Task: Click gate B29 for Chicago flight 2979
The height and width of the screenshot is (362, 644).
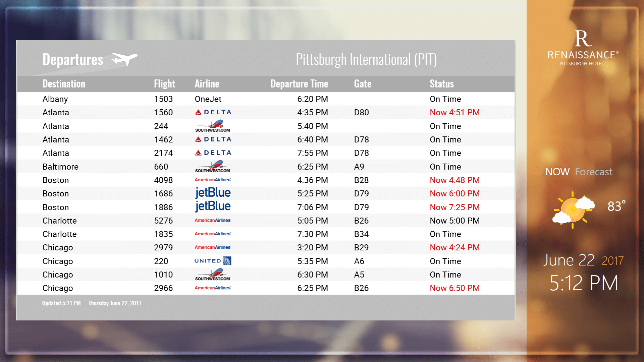Action: pyautogui.click(x=361, y=248)
